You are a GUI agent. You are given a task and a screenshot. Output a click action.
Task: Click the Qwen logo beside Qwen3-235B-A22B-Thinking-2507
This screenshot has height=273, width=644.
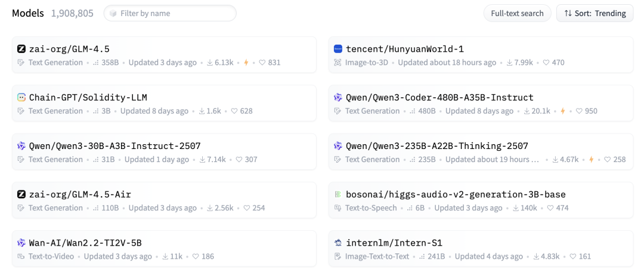point(338,146)
